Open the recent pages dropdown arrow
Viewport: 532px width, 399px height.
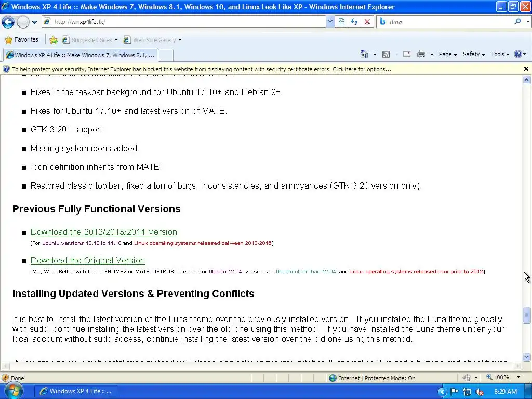click(x=35, y=22)
